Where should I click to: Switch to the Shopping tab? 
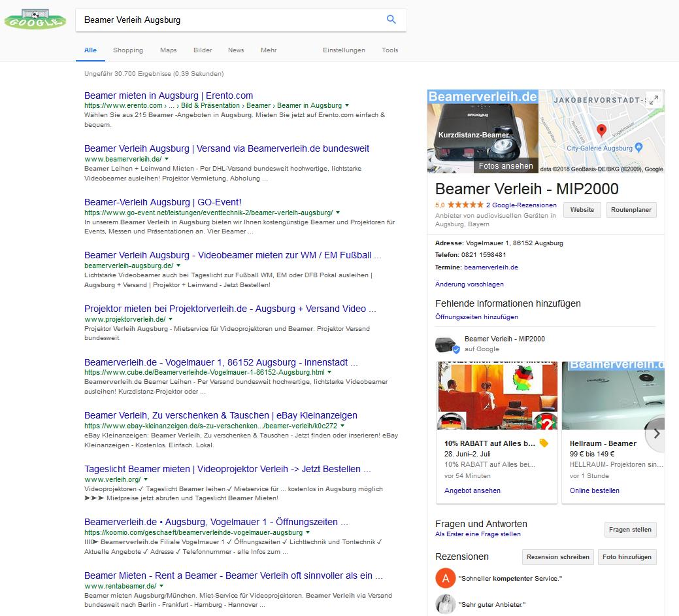pos(127,50)
